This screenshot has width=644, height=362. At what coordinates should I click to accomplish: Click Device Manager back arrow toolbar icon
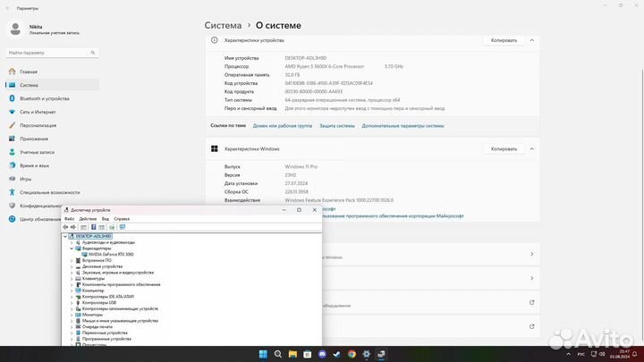click(65, 227)
